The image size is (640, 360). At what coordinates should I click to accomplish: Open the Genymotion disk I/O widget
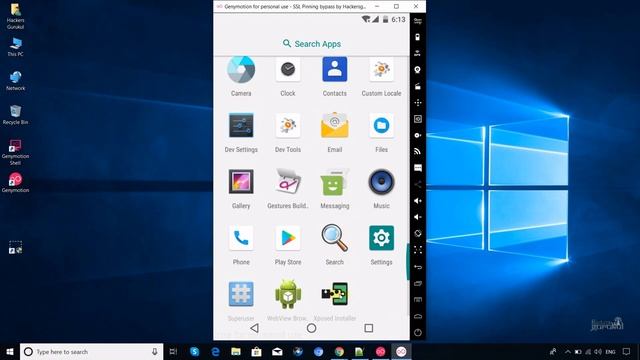coord(418,135)
